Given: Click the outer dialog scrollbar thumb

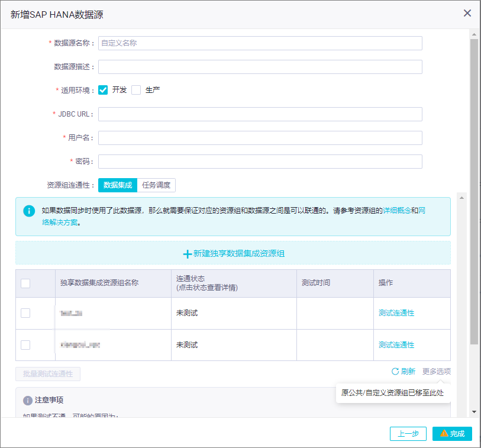Looking at the screenshot, I should 474,192.
